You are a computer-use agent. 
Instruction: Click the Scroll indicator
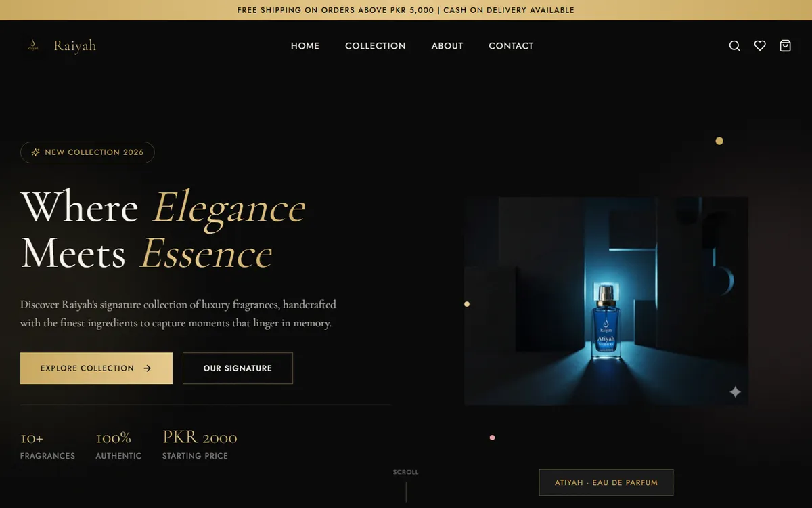pos(405,484)
